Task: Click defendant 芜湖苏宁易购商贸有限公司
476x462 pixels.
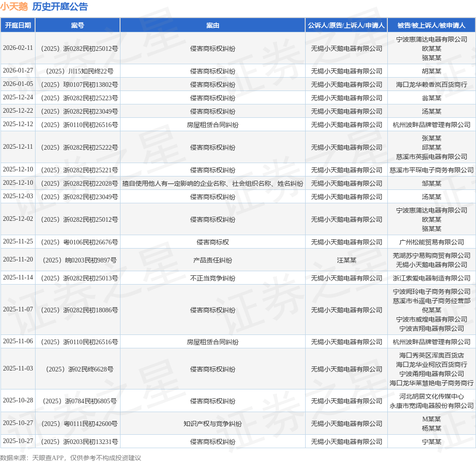Action: click(431, 255)
